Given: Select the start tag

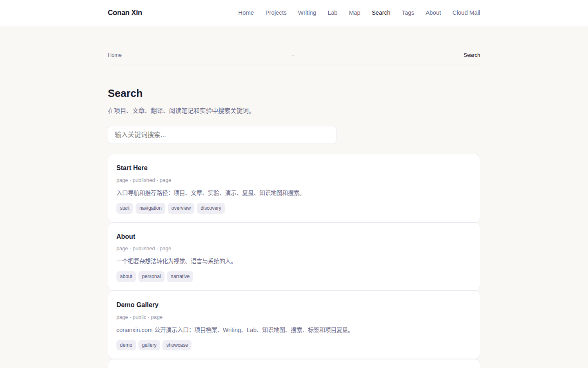Looking at the screenshot, I should (x=125, y=208).
